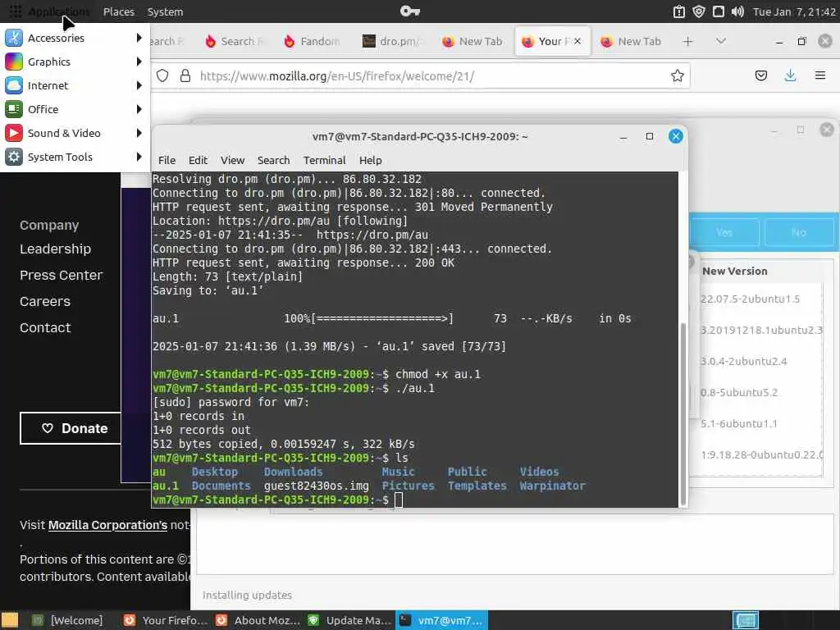Click the Company link on Mozilla page

coord(49,225)
